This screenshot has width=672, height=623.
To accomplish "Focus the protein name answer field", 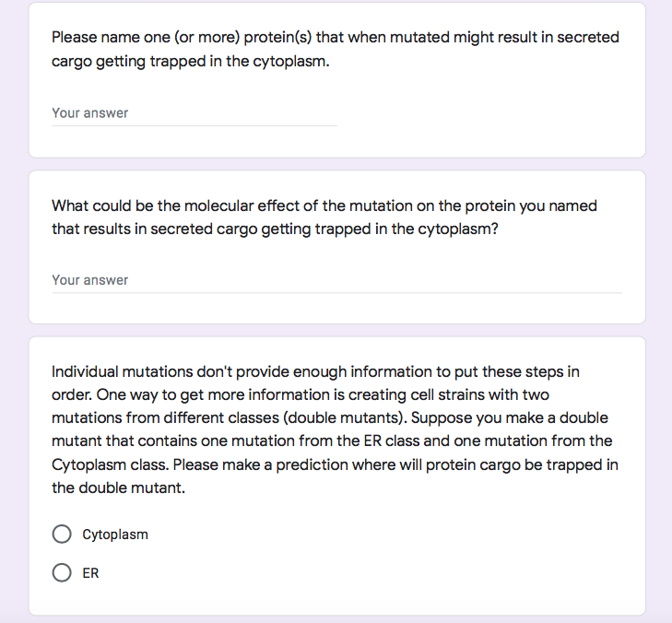I will 195,113.
